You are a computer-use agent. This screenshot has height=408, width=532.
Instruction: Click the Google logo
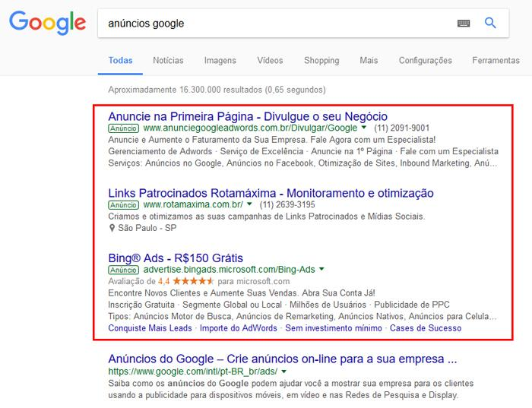(x=47, y=22)
